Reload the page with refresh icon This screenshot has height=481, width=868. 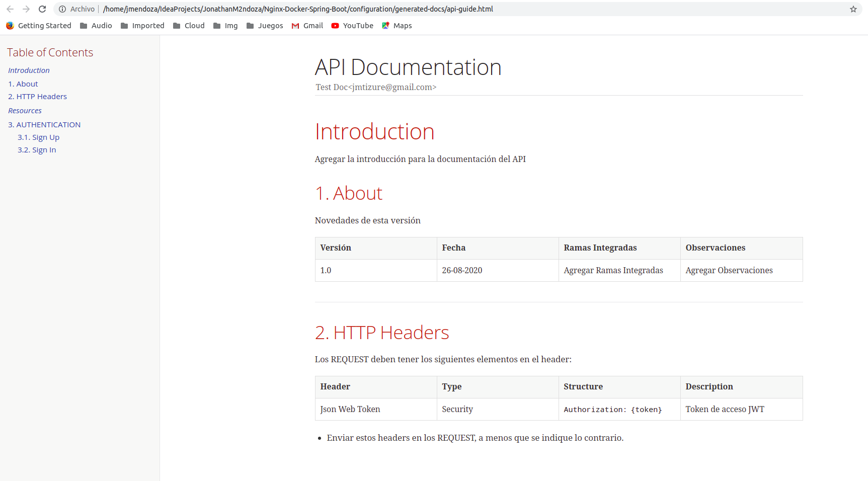click(42, 9)
